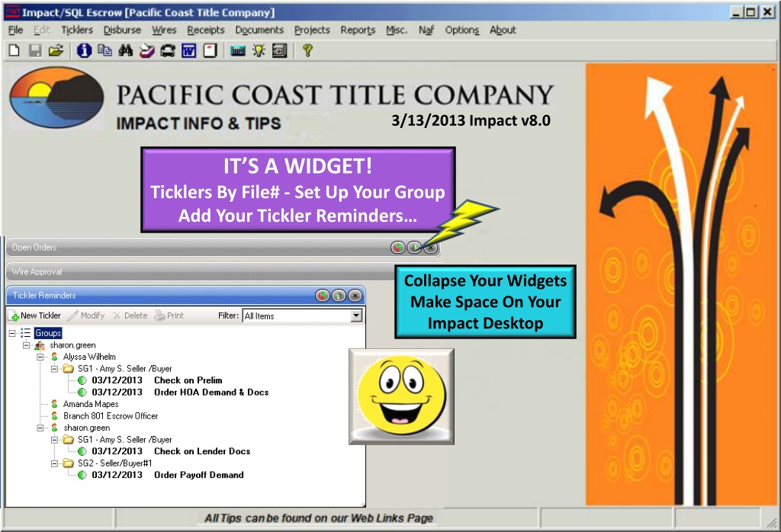
Task: Collapse the Groups tree root node
Action: [x=12, y=333]
